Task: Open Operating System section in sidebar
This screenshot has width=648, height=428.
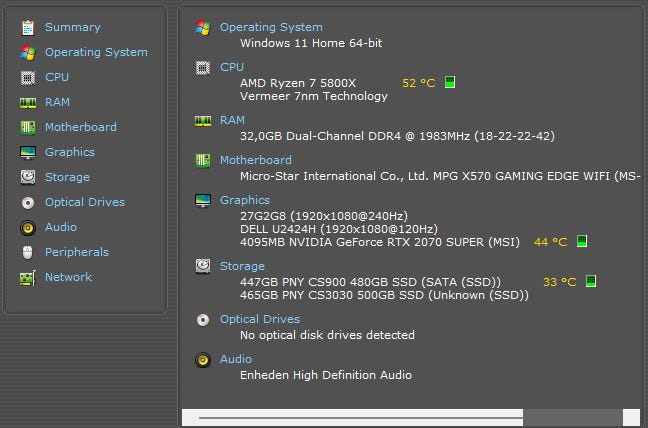Action: 96,52
